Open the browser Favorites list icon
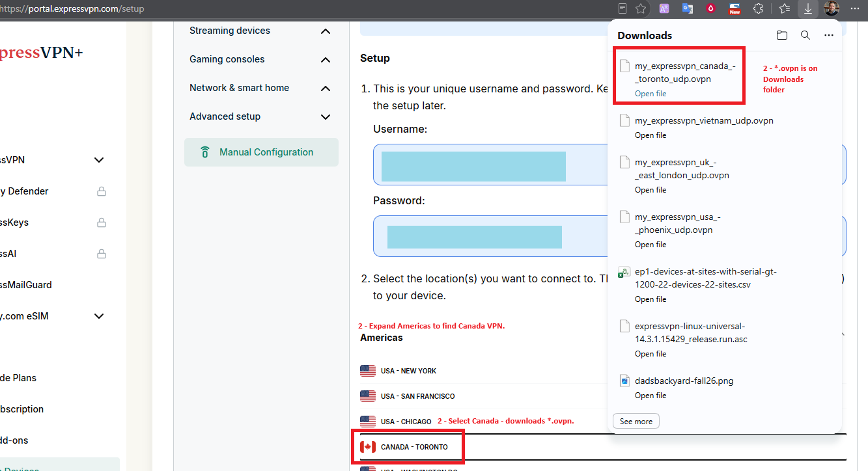The height and width of the screenshot is (471, 868). point(785,8)
